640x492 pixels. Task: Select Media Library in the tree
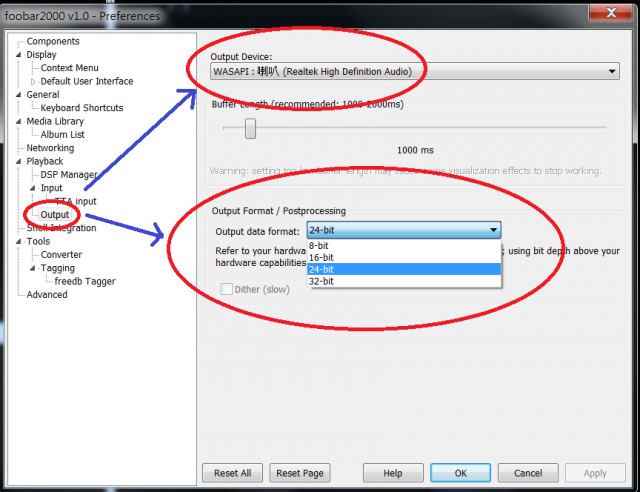[x=55, y=121]
